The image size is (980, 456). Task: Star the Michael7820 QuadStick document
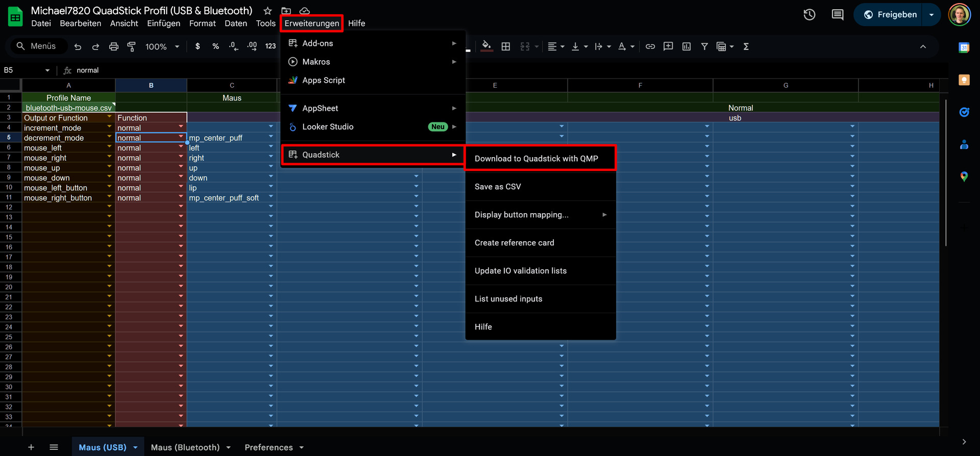(267, 11)
